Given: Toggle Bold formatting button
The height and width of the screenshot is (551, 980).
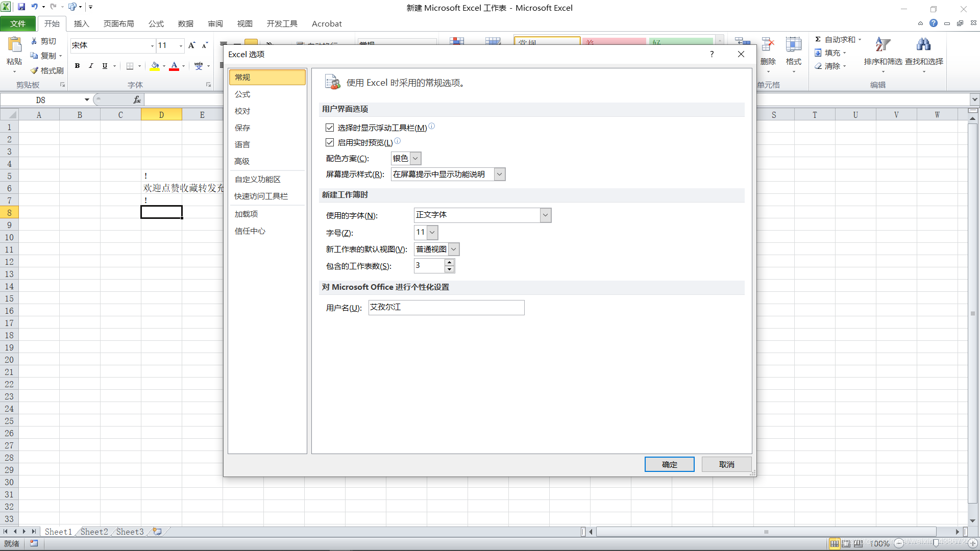Looking at the screenshot, I should pyautogui.click(x=77, y=66).
